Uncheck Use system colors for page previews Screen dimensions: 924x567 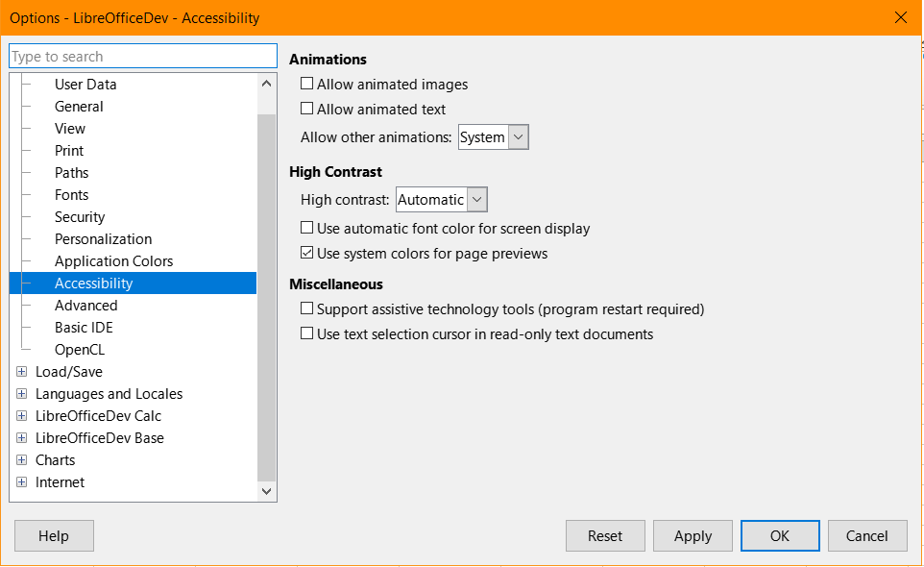[307, 253]
